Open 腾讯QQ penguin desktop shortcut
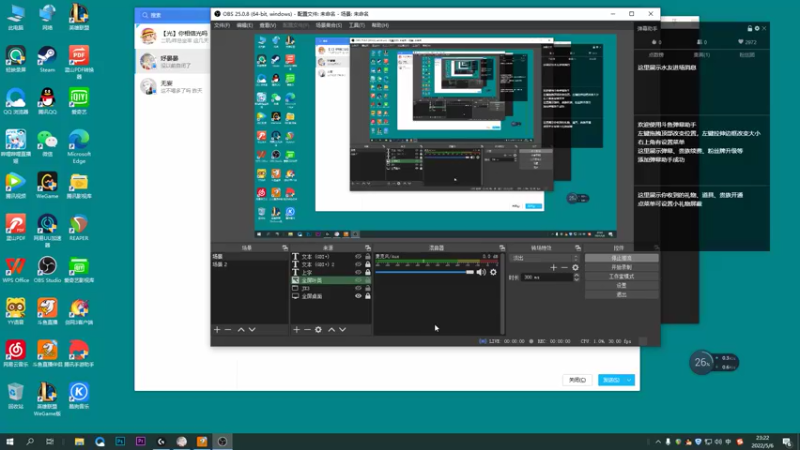 pyautogui.click(x=47, y=101)
